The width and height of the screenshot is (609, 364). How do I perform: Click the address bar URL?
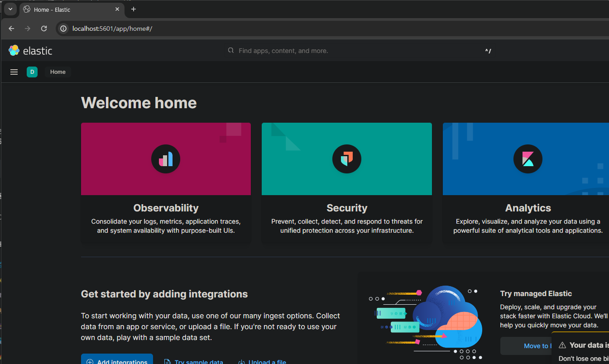point(112,29)
